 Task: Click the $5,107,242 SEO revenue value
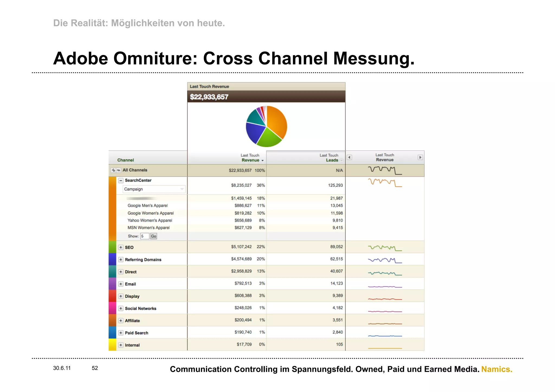pos(241,247)
